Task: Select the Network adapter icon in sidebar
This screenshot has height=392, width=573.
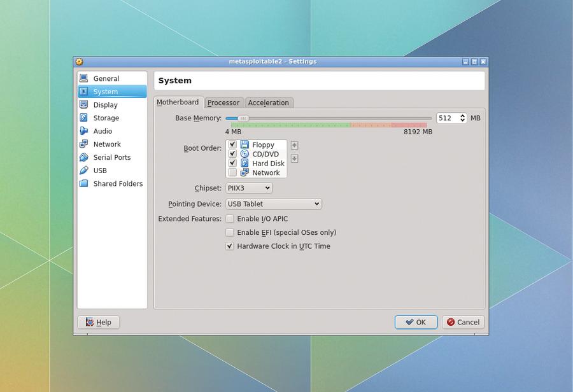Action: [83, 144]
